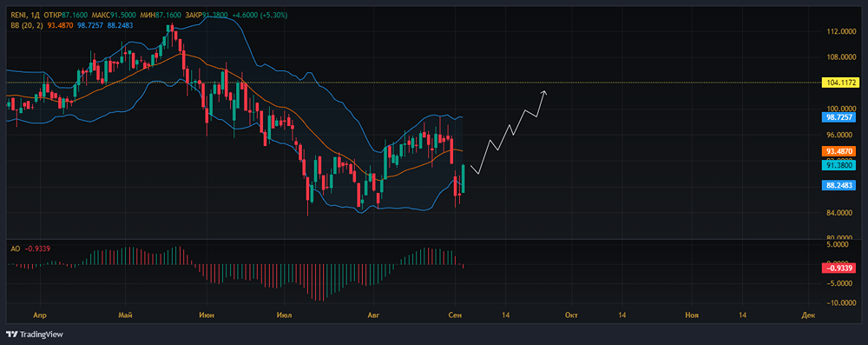Click the Май label on time axis

point(126,315)
